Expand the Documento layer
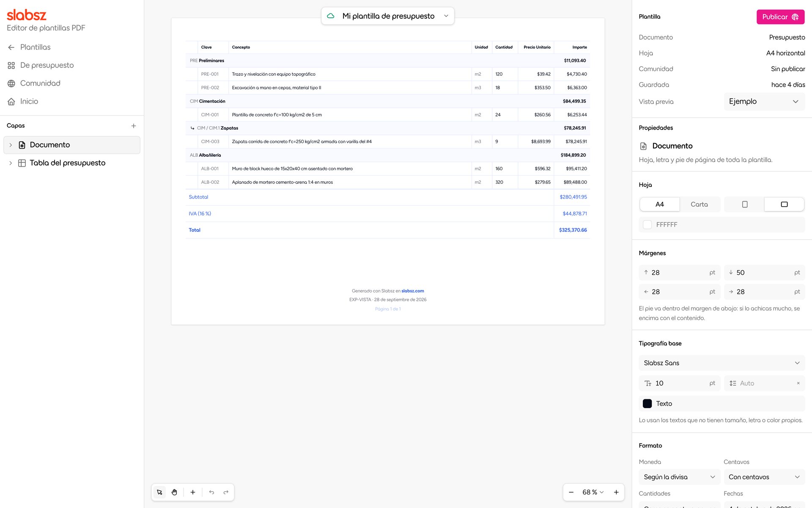 tap(11, 145)
